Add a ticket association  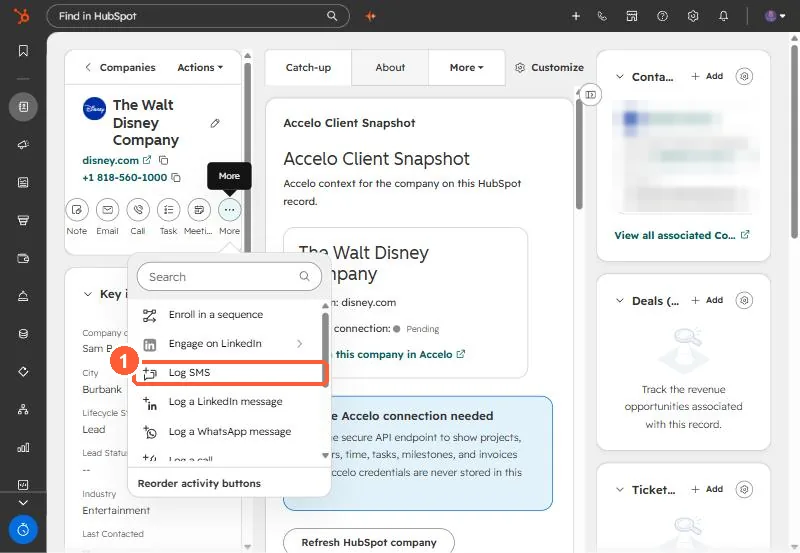[707, 489]
